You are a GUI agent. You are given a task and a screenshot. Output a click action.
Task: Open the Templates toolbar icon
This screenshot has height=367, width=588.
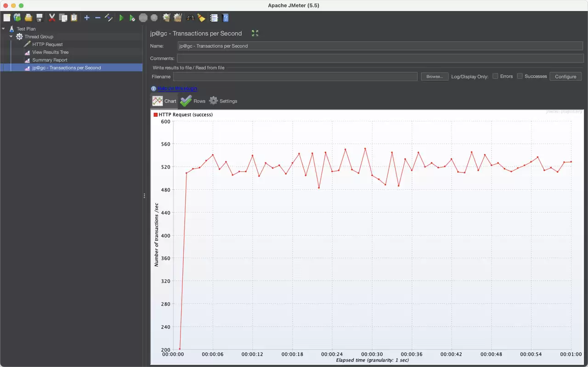tap(17, 17)
